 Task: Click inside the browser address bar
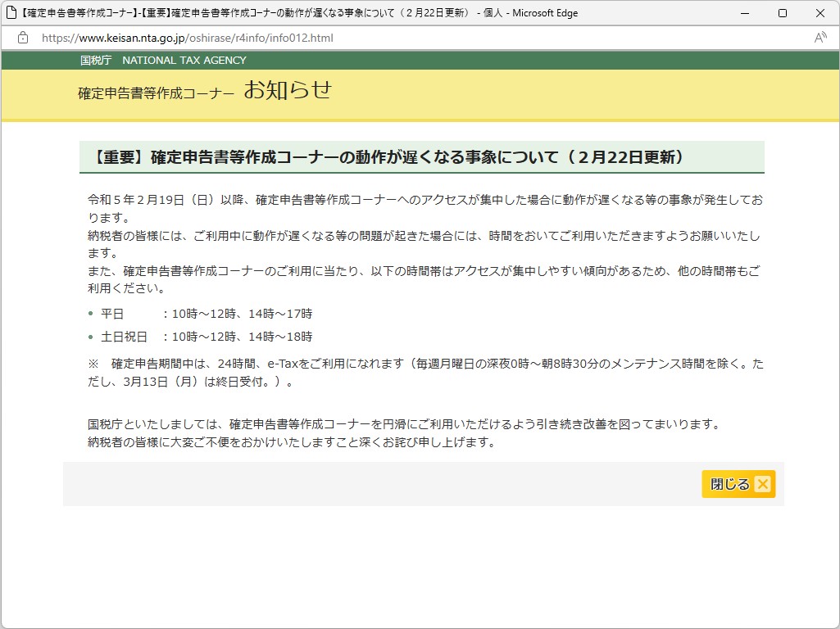pyautogui.click(x=410, y=38)
